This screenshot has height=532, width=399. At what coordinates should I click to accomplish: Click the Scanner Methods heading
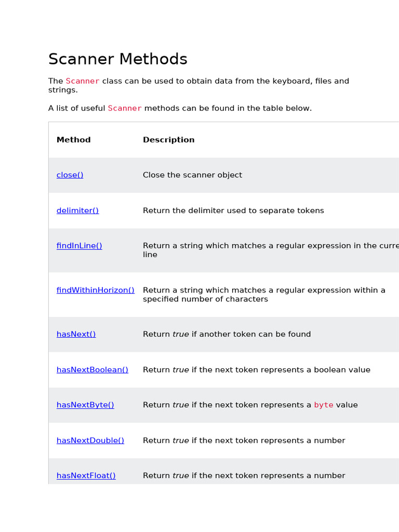(118, 59)
